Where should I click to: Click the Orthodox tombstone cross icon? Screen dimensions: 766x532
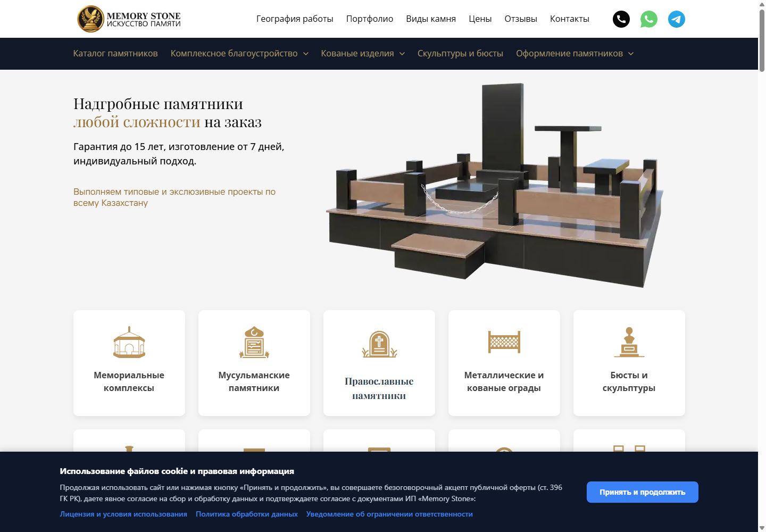coord(379,344)
